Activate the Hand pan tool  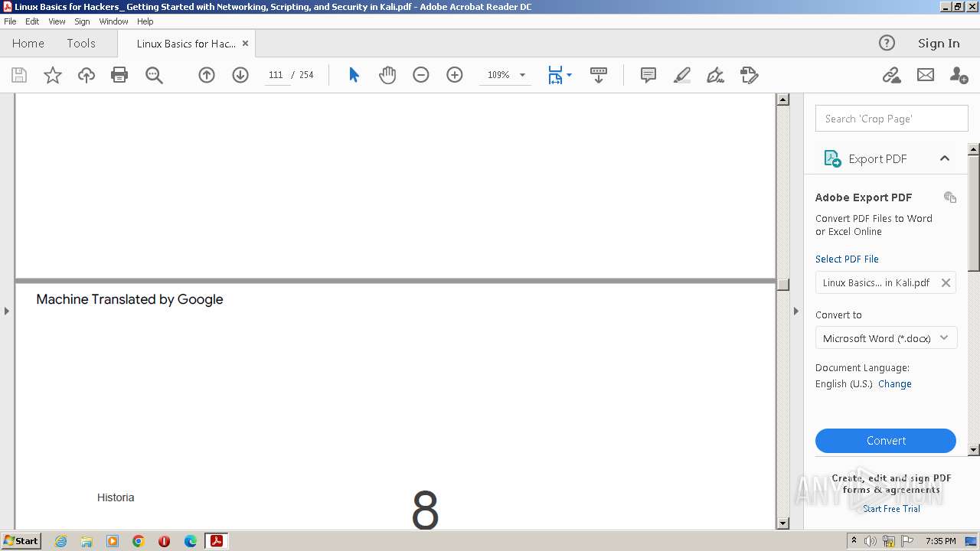pos(387,75)
